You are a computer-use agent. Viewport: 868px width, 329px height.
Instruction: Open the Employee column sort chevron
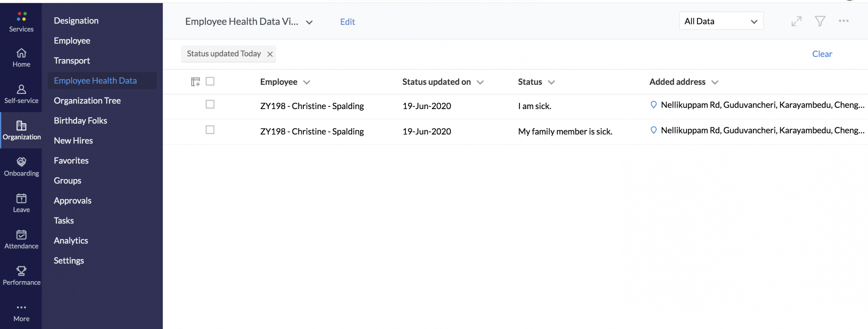pyautogui.click(x=307, y=82)
